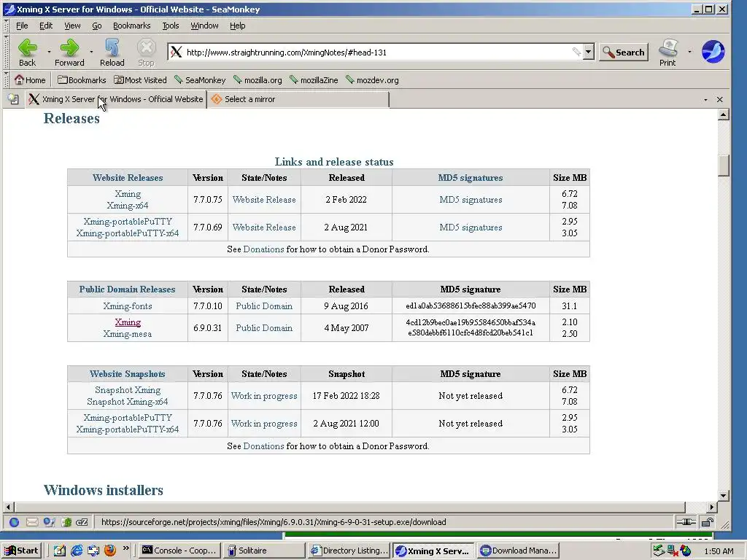Open the File menu
This screenshot has width=747, height=560.
click(x=22, y=26)
